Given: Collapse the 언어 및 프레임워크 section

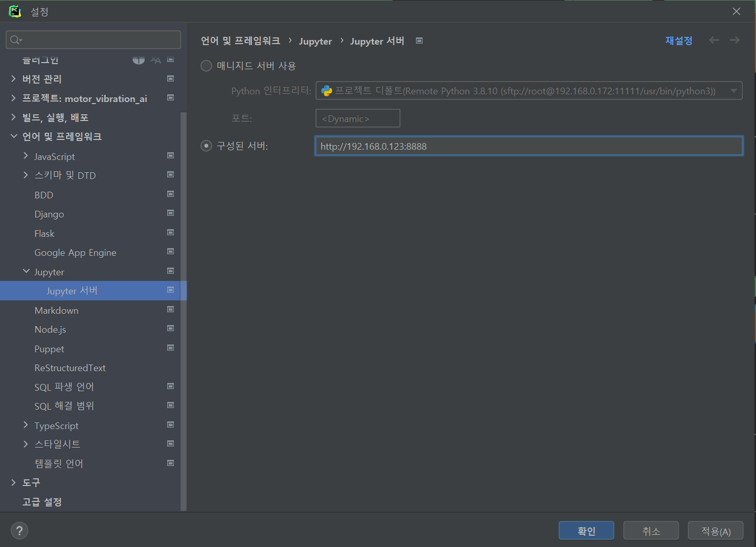Looking at the screenshot, I should pos(13,136).
